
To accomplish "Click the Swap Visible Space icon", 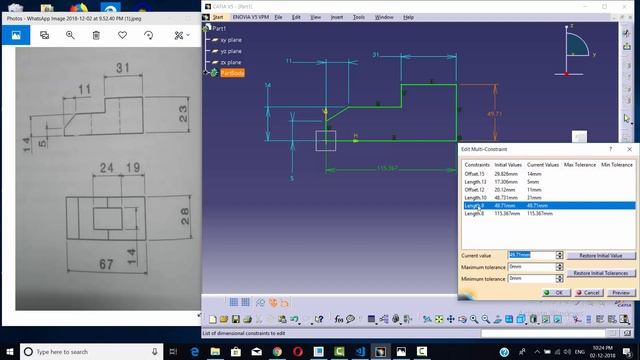I will click(557, 319).
